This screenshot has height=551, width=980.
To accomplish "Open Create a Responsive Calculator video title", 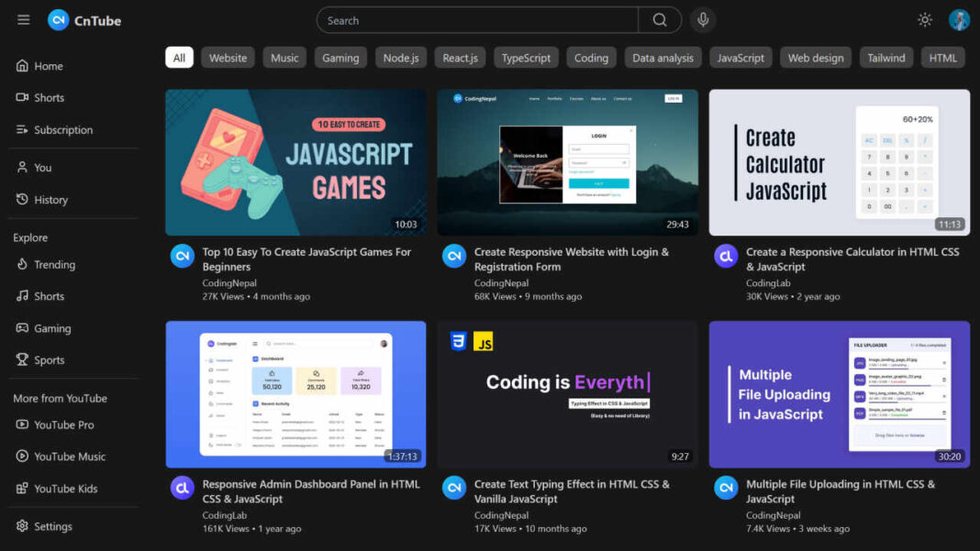I will click(852, 259).
